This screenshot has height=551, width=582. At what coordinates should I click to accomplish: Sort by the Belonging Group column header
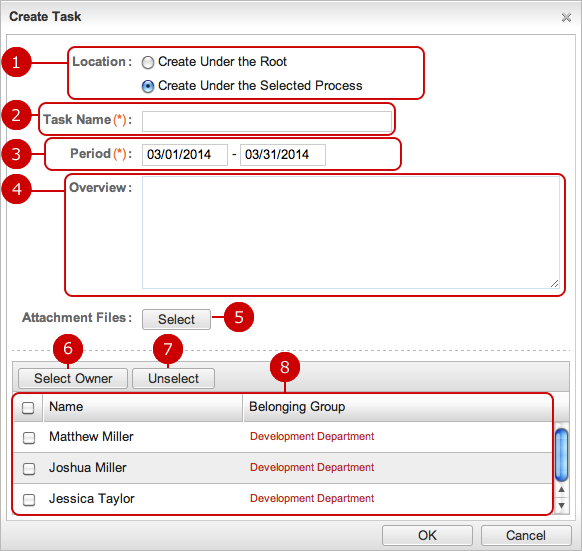(397, 407)
